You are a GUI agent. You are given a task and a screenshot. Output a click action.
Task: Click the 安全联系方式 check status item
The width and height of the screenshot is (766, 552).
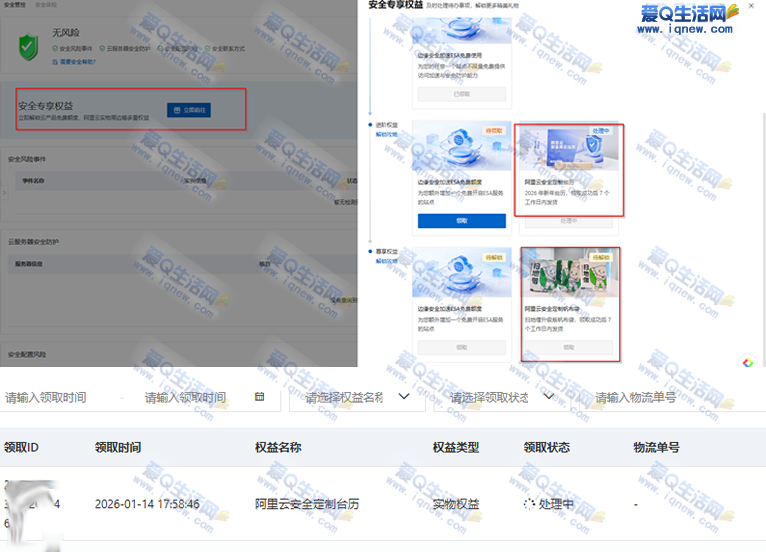(x=225, y=48)
